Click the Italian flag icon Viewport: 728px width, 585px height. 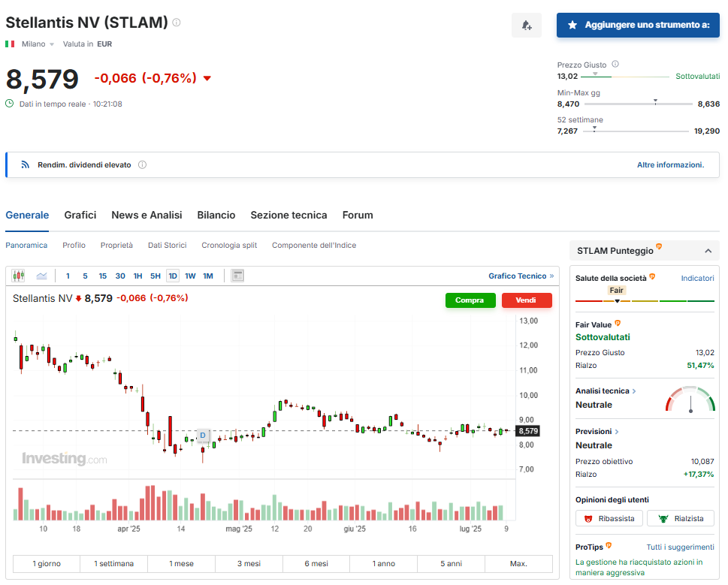point(10,44)
